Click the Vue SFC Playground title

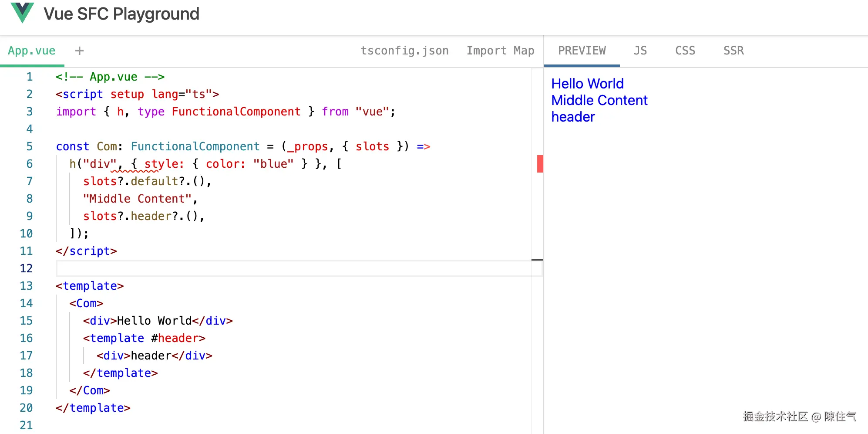click(x=121, y=14)
